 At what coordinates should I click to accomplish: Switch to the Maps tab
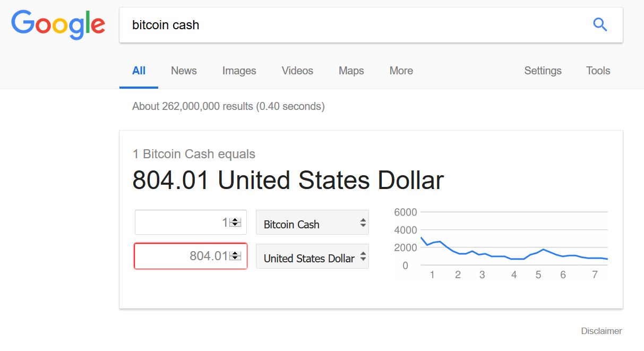pos(351,71)
